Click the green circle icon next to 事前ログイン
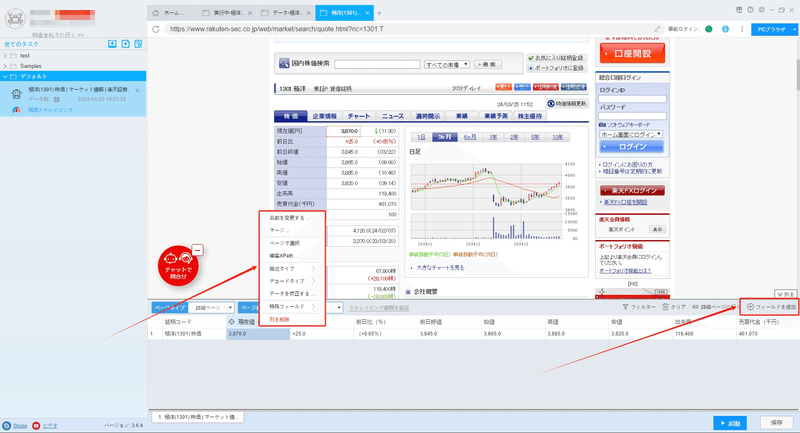 click(x=709, y=29)
